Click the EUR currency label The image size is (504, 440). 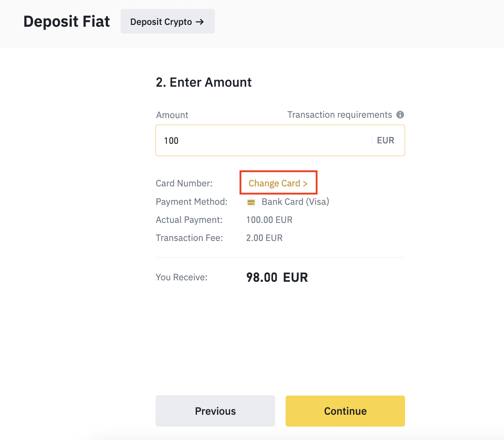click(x=385, y=141)
